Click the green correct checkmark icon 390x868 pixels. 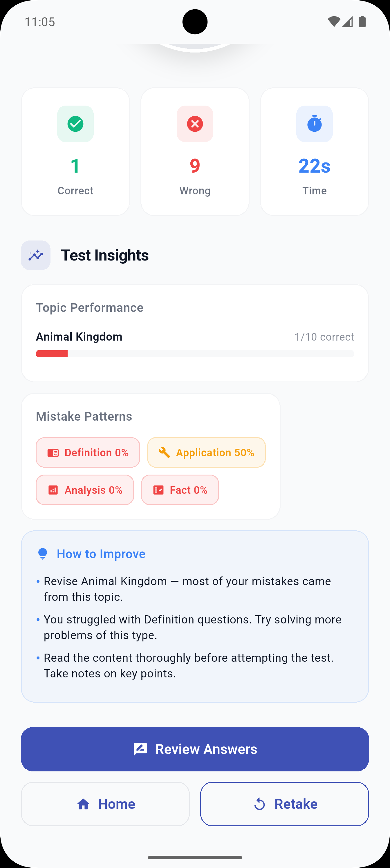pyautogui.click(x=75, y=124)
